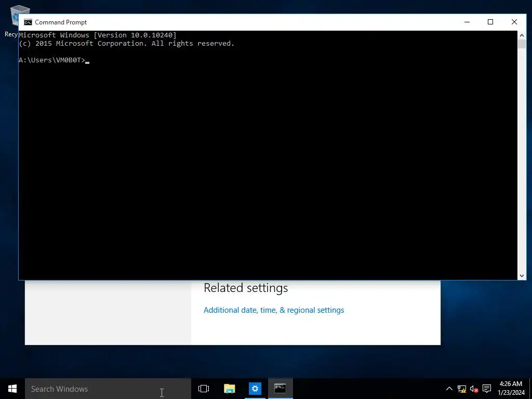Close the Command Prompt window

(x=514, y=22)
